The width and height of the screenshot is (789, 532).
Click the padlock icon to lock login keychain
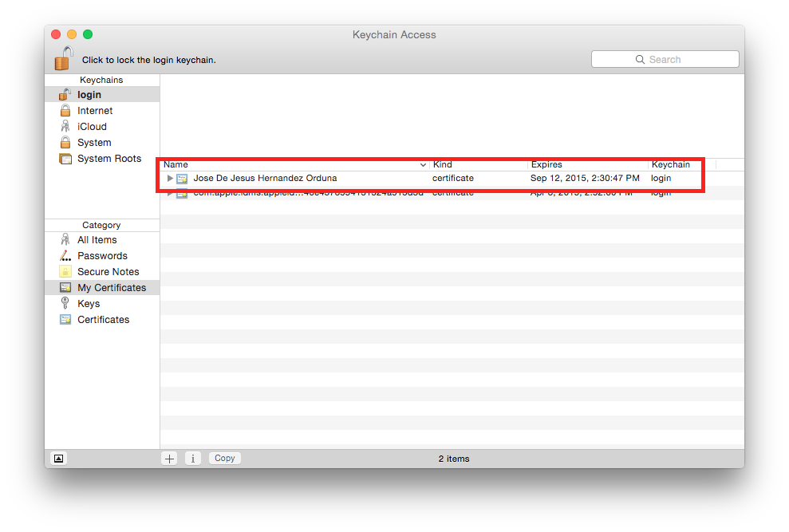click(x=64, y=58)
